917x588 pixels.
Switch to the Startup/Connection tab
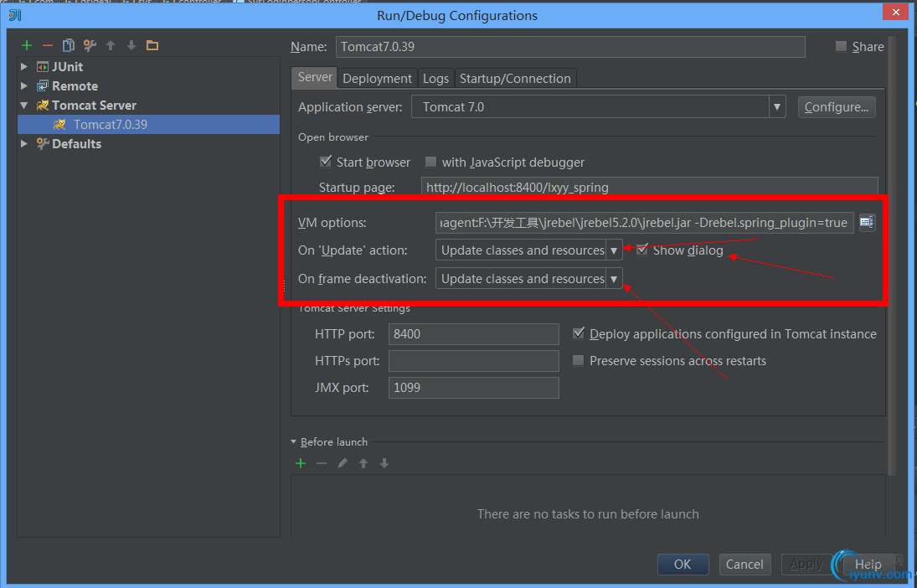tap(515, 79)
